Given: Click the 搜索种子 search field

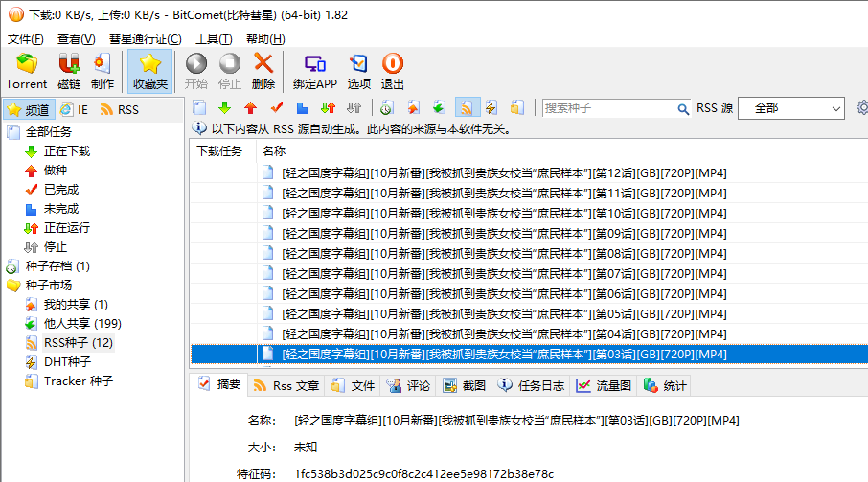Looking at the screenshot, I should (x=613, y=108).
